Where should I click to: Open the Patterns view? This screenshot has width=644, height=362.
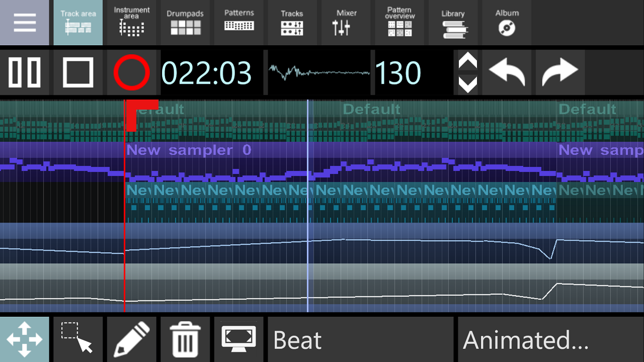tap(239, 23)
